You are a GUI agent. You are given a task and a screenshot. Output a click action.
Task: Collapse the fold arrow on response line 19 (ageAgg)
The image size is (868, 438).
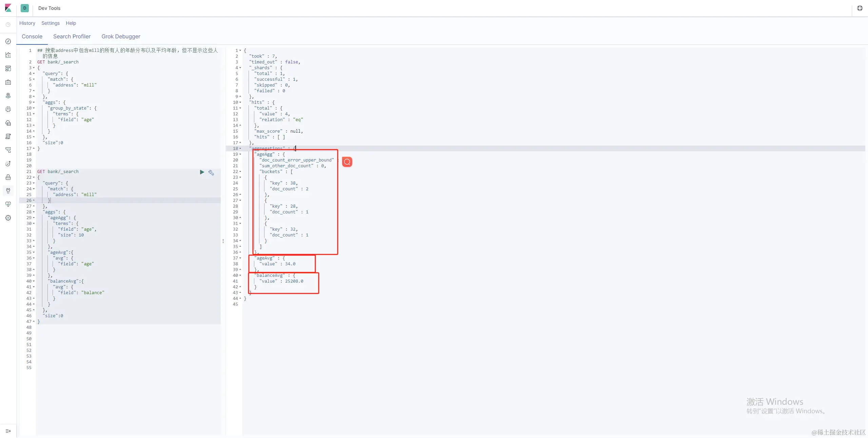click(240, 154)
